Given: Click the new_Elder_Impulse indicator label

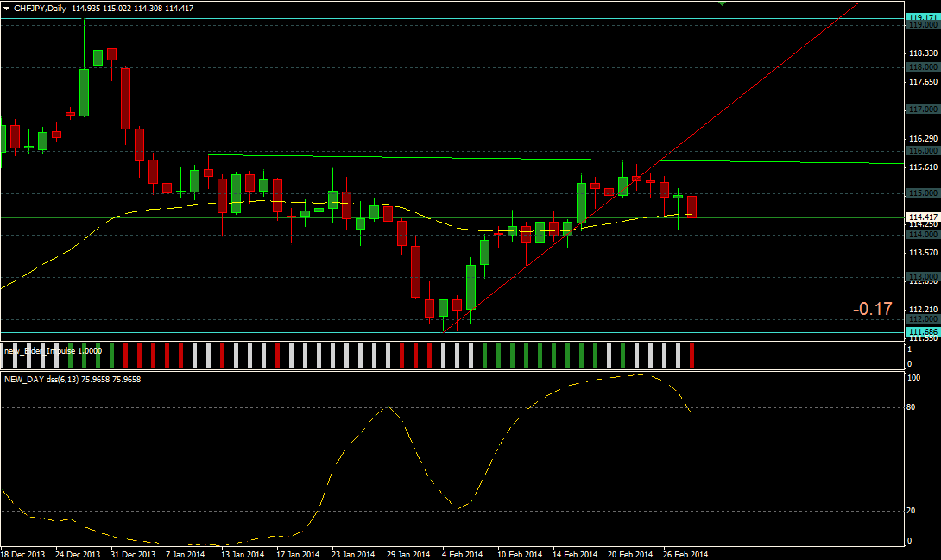Looking at the screenshot, I should 53,350.
